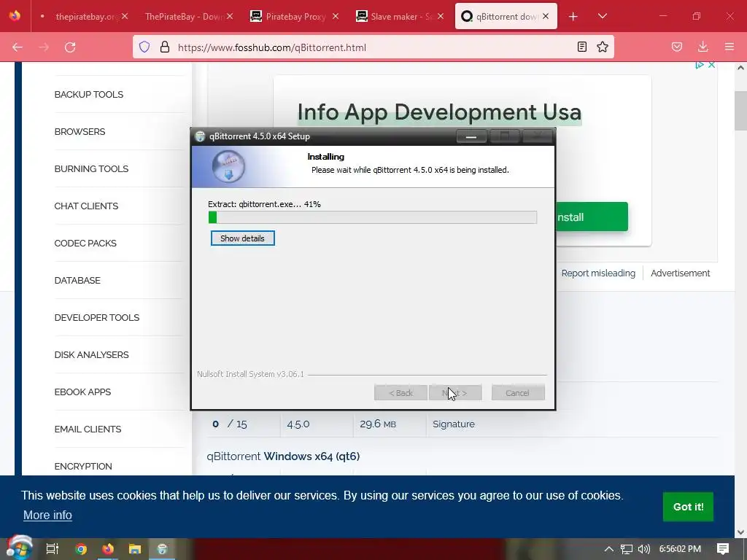The width and height of the screenshot is (747, 560).
Task: Open BROWSERS category
Action: click(x=80, y=131)
